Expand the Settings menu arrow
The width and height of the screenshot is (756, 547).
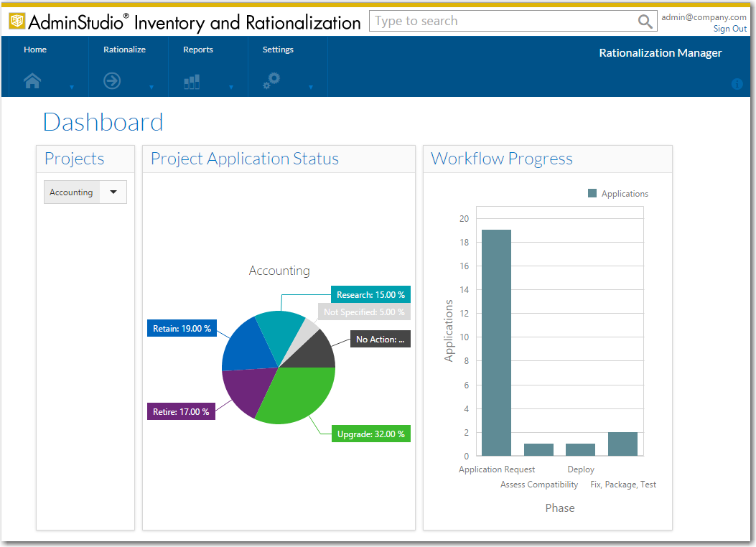coord(311,88)
